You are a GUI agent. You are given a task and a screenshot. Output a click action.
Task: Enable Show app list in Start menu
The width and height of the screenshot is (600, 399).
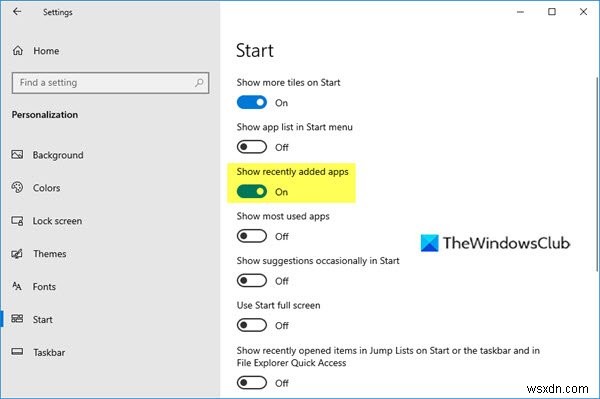tap(251, 147)
